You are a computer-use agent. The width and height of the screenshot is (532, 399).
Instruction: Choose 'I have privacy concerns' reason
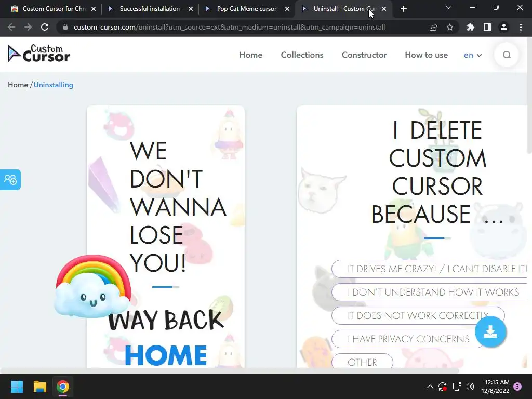click(x=408, y=339)
